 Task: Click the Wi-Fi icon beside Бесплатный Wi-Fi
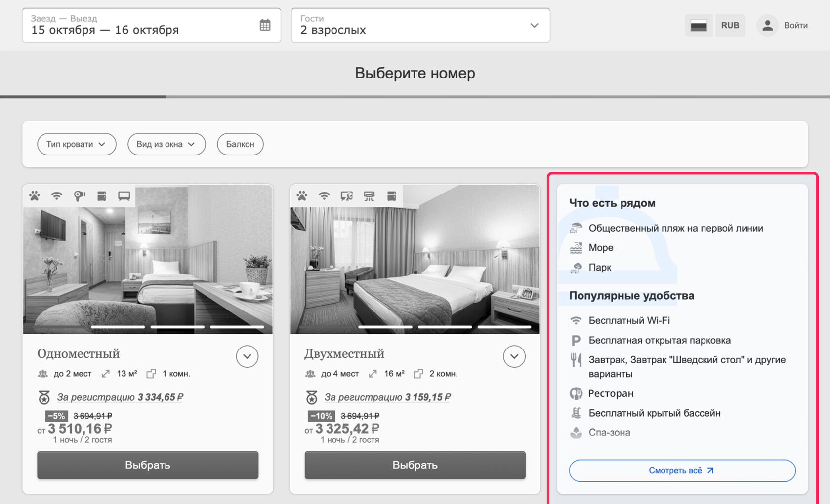click(576, 321)
